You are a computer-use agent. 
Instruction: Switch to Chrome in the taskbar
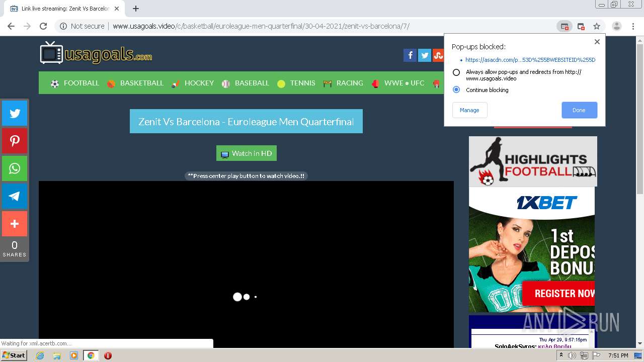click(x=91, y=355)
